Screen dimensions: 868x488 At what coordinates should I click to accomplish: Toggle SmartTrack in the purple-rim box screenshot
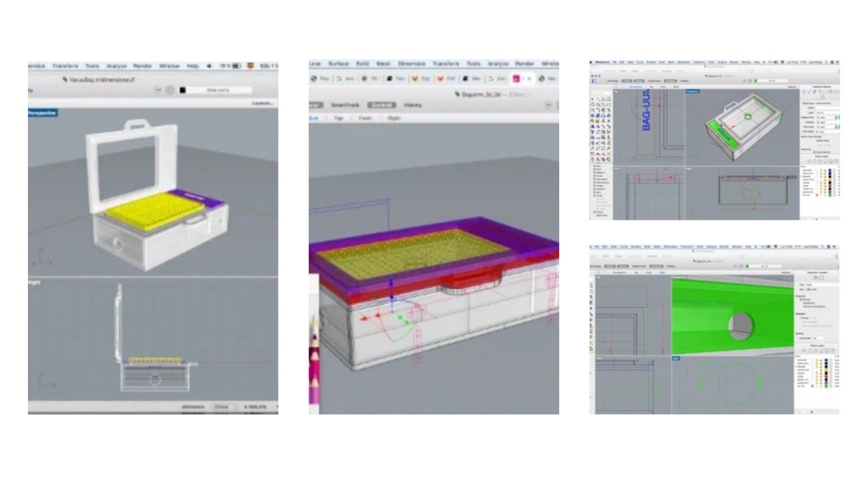pos(345,105)
